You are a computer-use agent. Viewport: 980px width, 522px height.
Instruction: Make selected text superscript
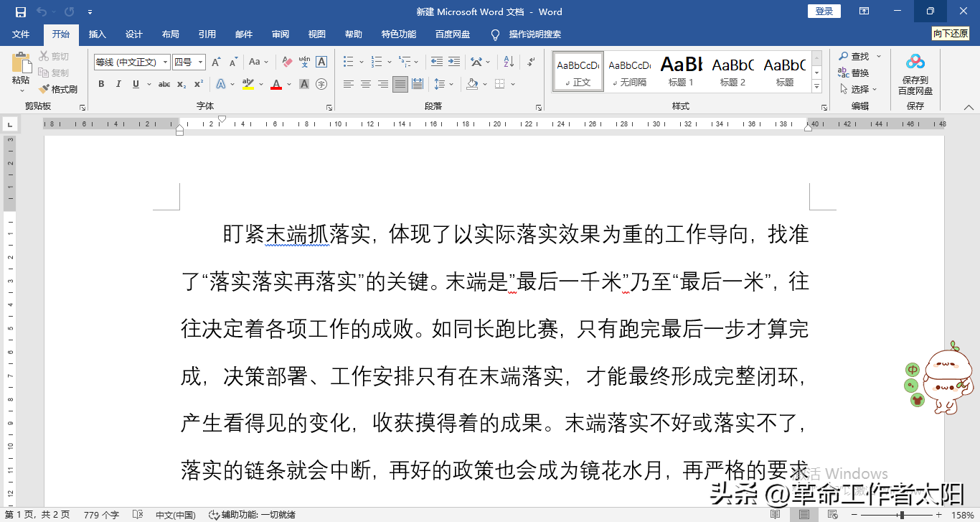(199, 84)
